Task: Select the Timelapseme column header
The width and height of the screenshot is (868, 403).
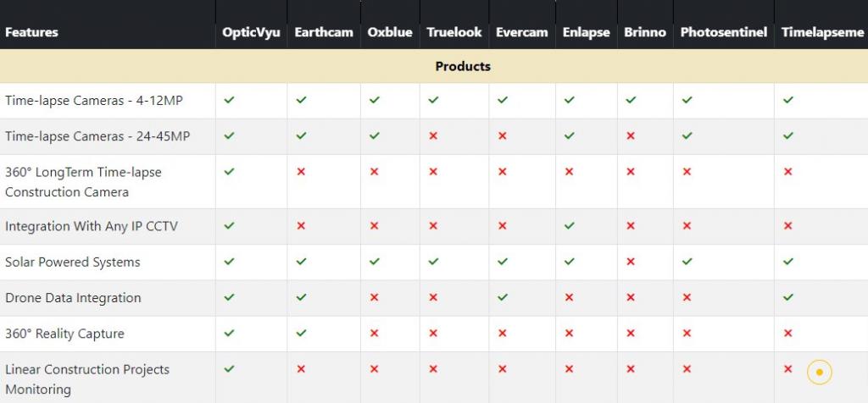Action: click(x=822, y=32)
